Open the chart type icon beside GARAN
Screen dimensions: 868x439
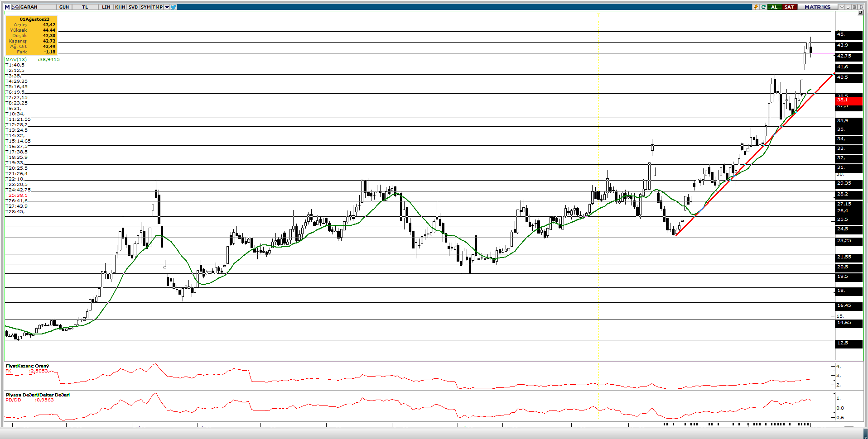[x=15, y=7]
